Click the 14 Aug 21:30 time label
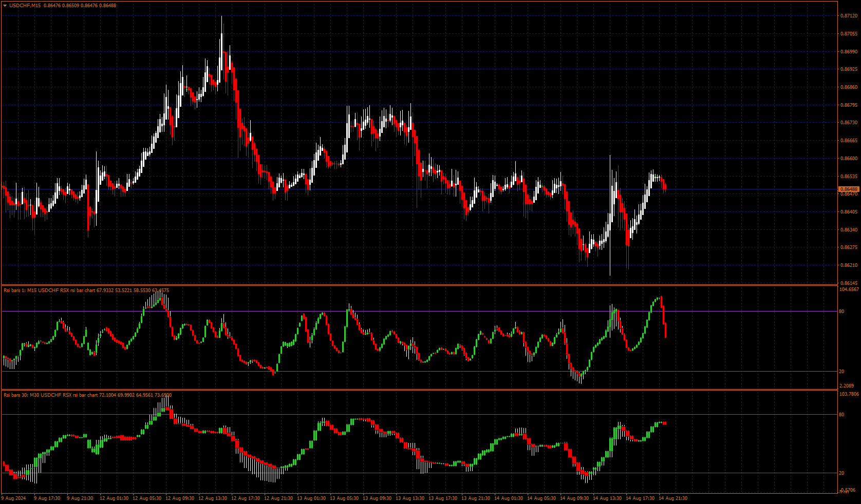Image resolution: width=861 pixels, height=504 pixels. [x=673, y=498]
